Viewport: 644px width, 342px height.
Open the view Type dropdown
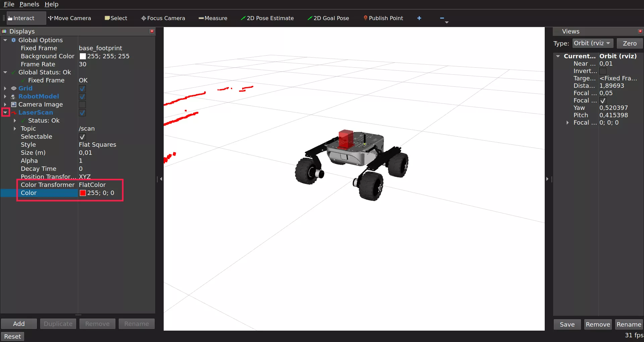[x=592, y=43]
